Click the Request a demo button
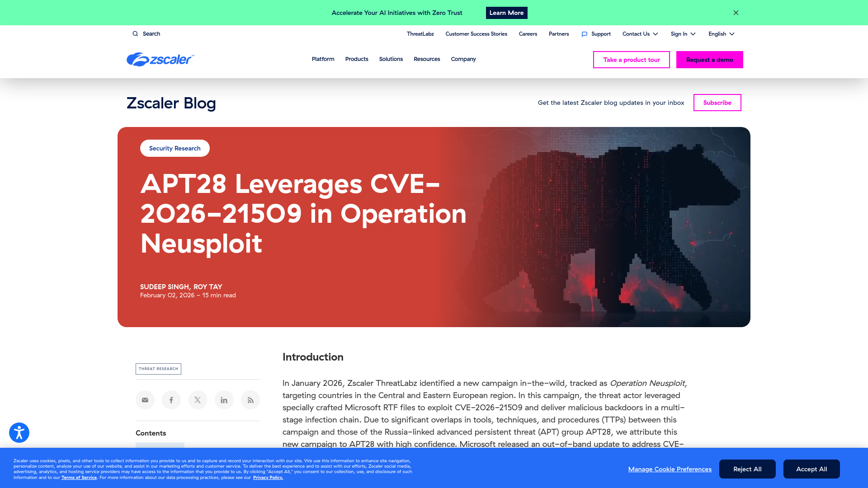 [709, 59]
